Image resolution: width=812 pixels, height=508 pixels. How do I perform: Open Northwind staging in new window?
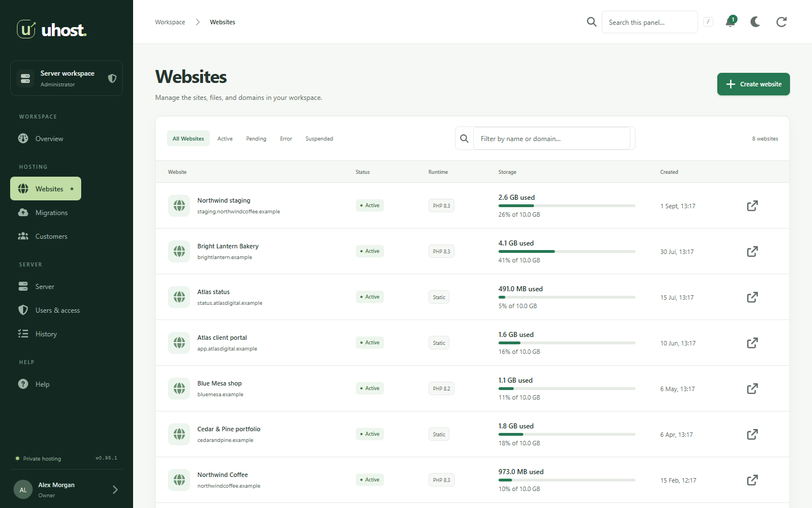tap(752, 205)
